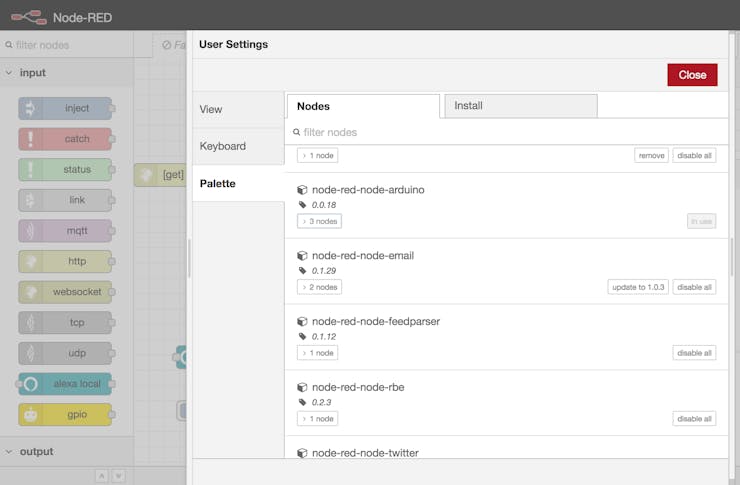This screenshot has height=485, width=740.
Task: Click version tag icon beside 0.0.18
Action: (303, 205)
